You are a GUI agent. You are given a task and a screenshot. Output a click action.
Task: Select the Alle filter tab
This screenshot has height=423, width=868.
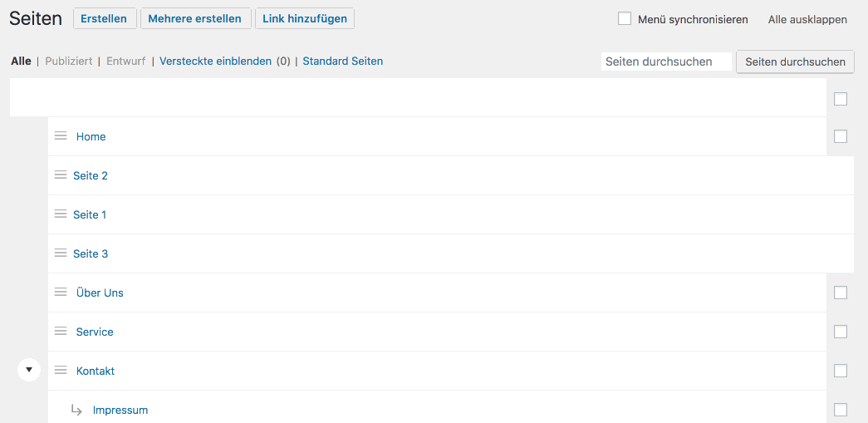pyautogui.click(x=21, y=61)
